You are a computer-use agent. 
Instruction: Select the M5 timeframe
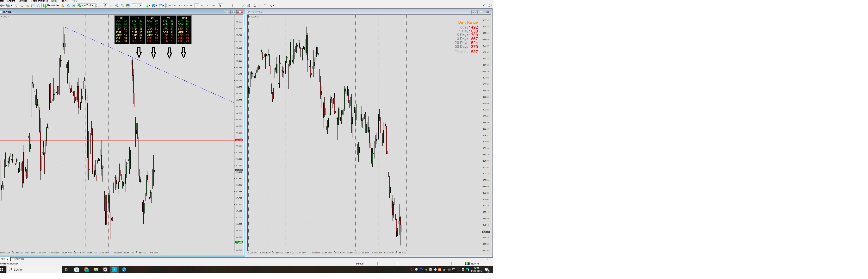point(175,6)
